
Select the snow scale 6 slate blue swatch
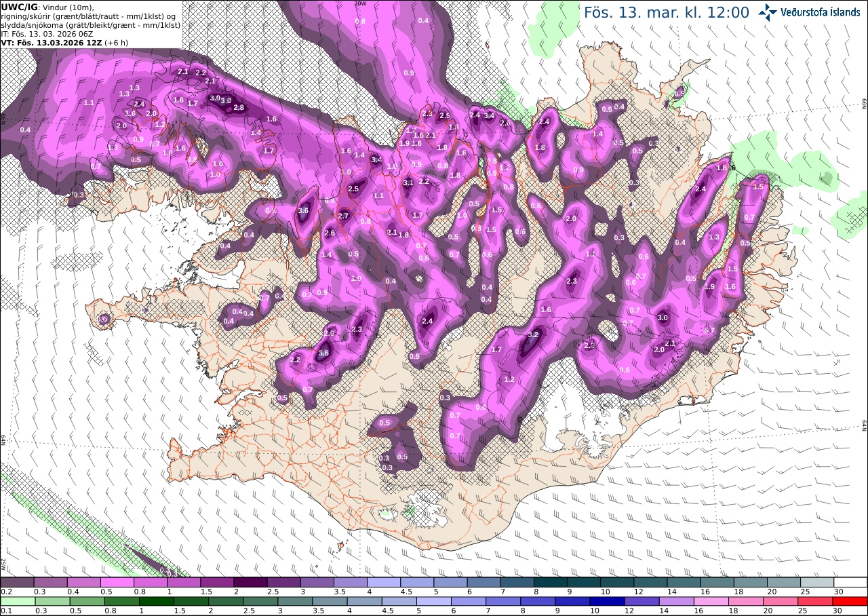point(484,582)
